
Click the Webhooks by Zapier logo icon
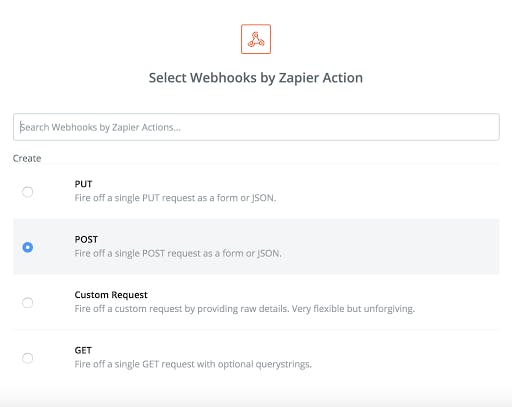256,39
